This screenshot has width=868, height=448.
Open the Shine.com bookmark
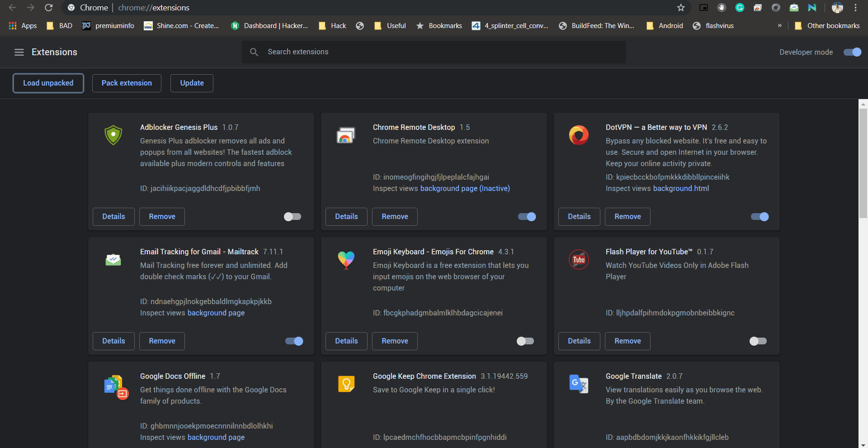(x=181, y=26)
